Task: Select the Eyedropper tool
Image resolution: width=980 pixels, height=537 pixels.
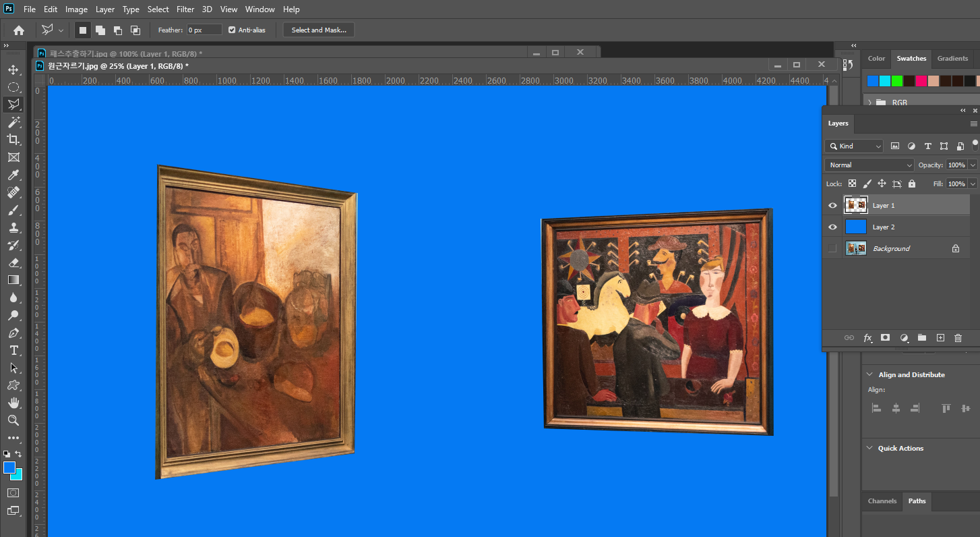Action: coord(13,175)
